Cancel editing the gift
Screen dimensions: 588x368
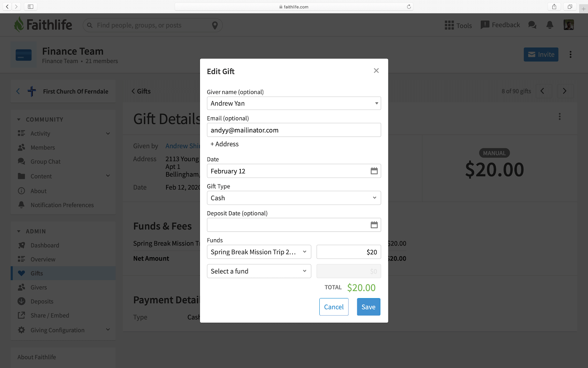tap(334, 307)
